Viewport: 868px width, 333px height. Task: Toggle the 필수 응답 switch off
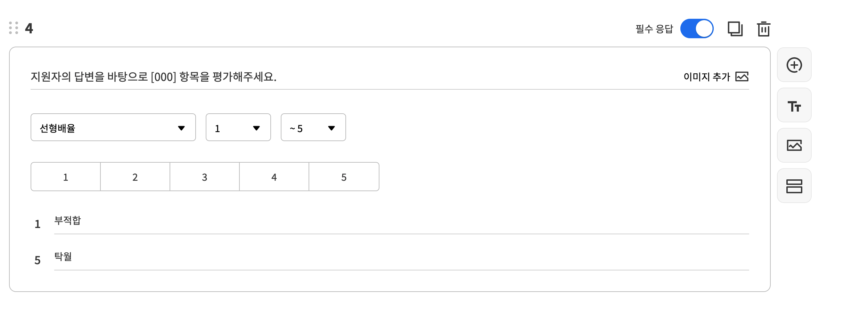697,29
